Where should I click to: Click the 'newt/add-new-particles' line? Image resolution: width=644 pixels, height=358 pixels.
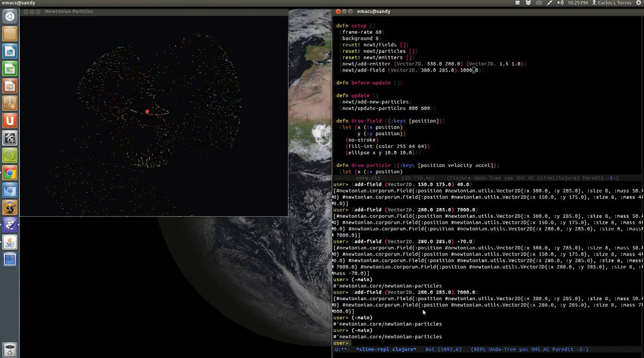tap(375, 102)
